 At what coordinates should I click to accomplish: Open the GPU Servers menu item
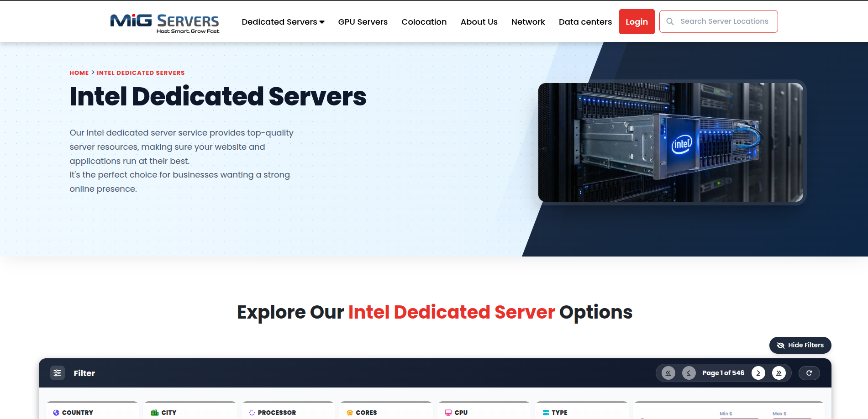363,21
